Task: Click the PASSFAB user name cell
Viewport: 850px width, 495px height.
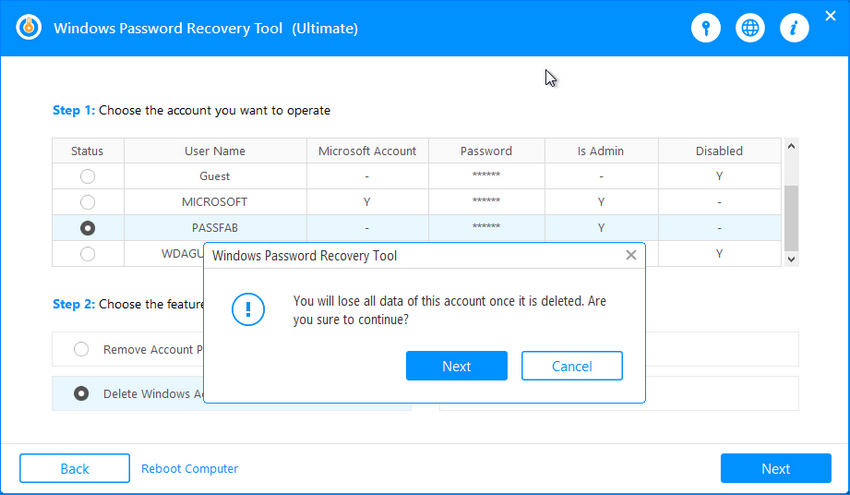Action: coord(215,228)
